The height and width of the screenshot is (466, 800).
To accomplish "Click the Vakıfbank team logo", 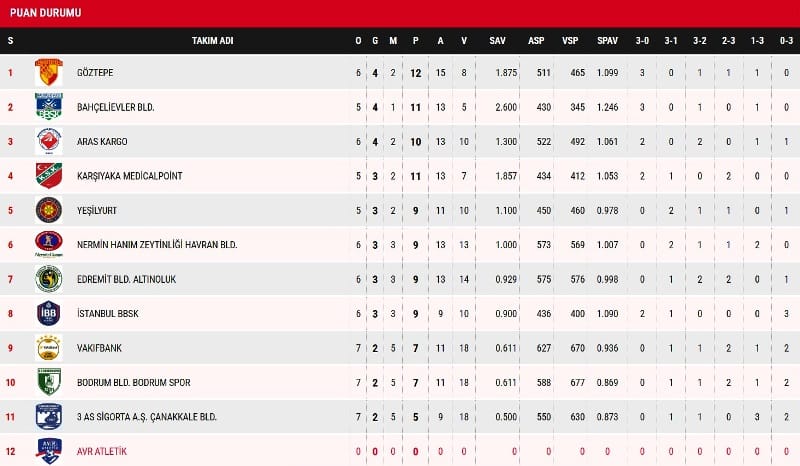I will 48,348.
